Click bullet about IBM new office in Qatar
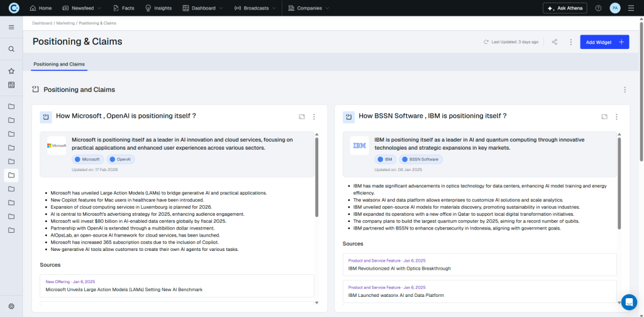 coord(464,214)
